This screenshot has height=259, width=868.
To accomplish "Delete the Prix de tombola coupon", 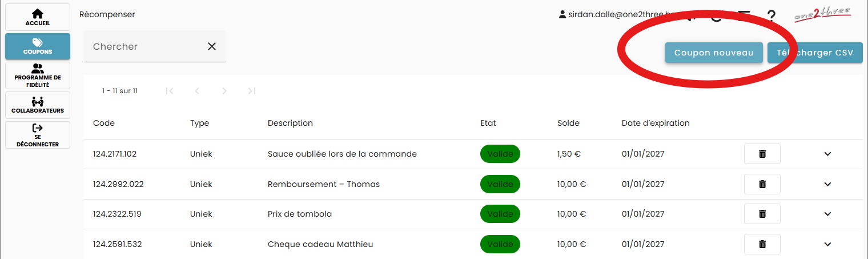I will 762,214.
